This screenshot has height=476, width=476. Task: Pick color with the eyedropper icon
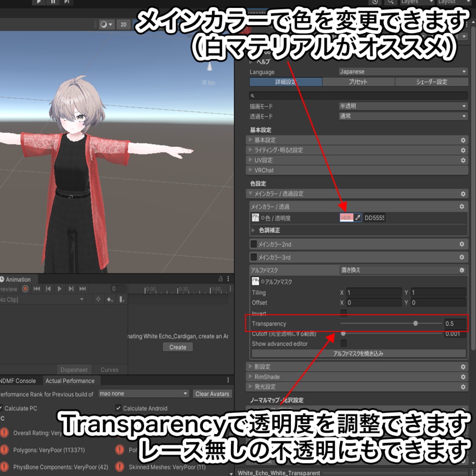pyautogui.click(x=358, y=218)
